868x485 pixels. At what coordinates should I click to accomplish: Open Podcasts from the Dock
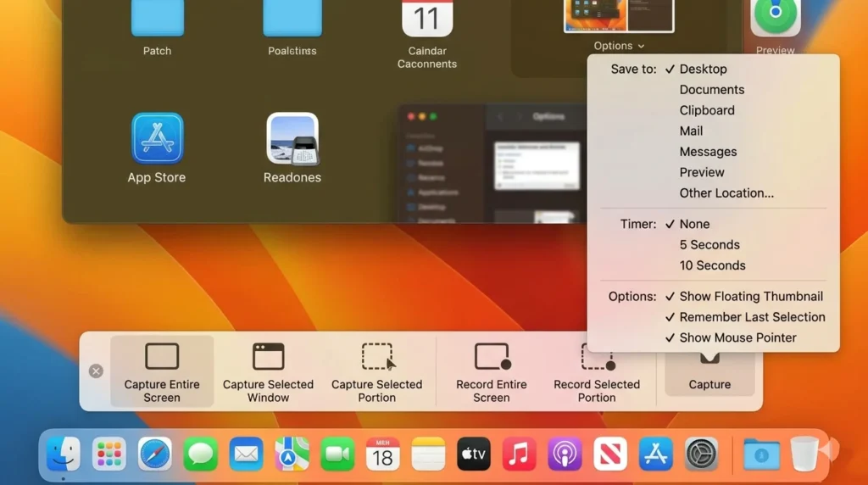click(565, 454)
